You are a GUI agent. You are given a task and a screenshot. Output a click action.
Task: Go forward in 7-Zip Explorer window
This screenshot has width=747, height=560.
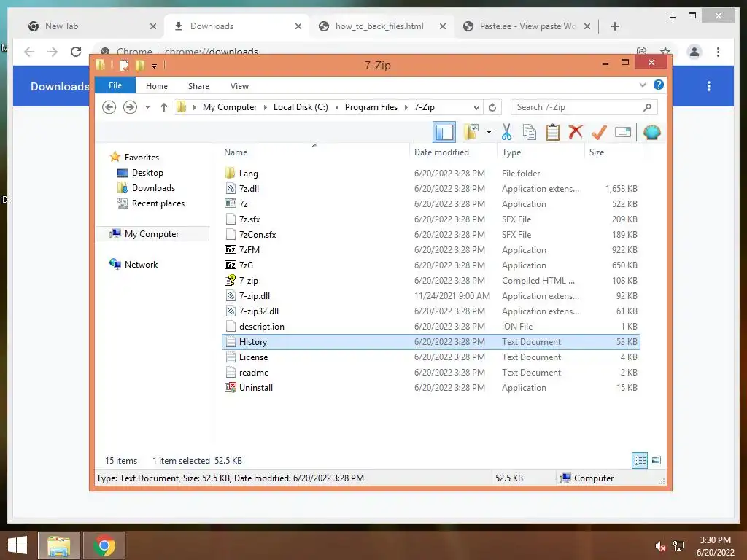(130, 107)
